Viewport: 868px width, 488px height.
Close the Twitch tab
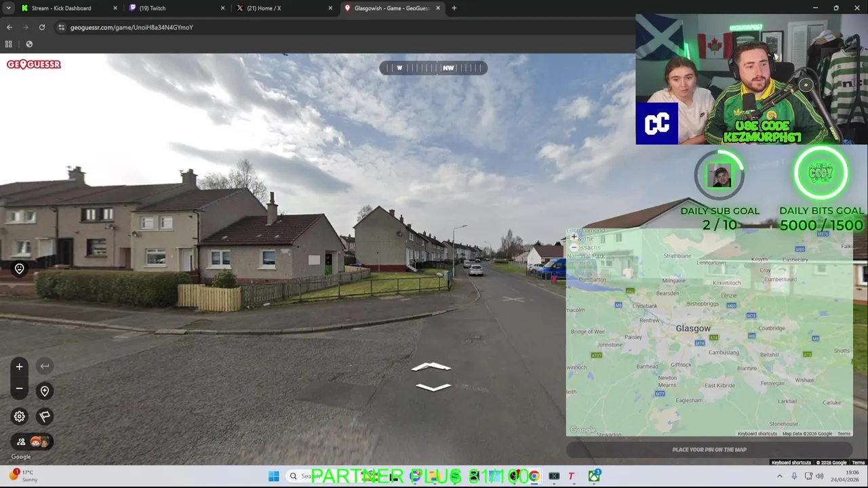(x=222, y=8)
